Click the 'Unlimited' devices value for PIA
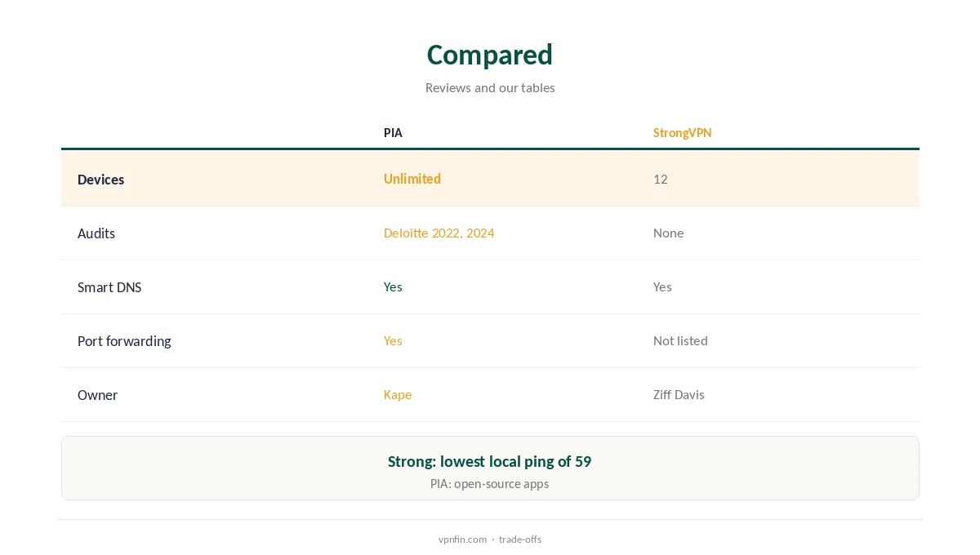 point(412,179)
